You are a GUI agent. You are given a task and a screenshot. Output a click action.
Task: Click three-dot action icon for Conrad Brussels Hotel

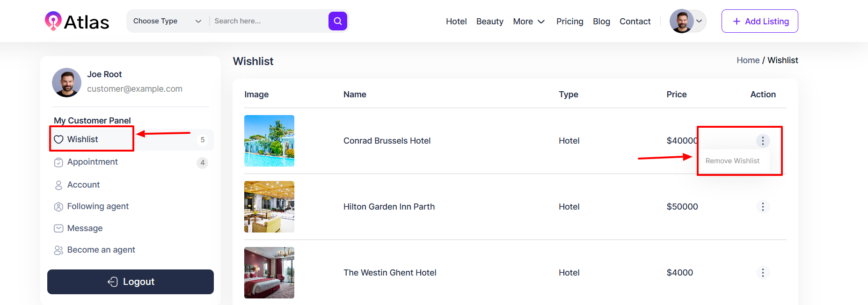tap(763, 141)
